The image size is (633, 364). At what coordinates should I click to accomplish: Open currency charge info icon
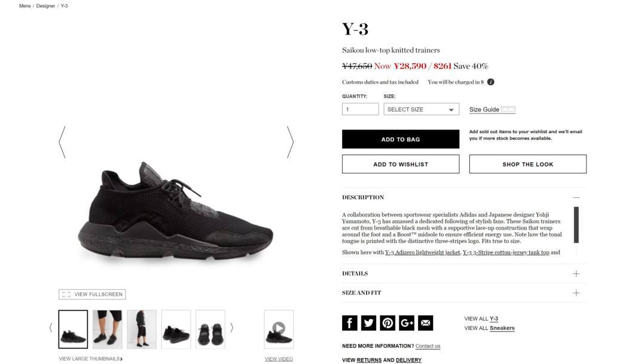tap(490, 82)
